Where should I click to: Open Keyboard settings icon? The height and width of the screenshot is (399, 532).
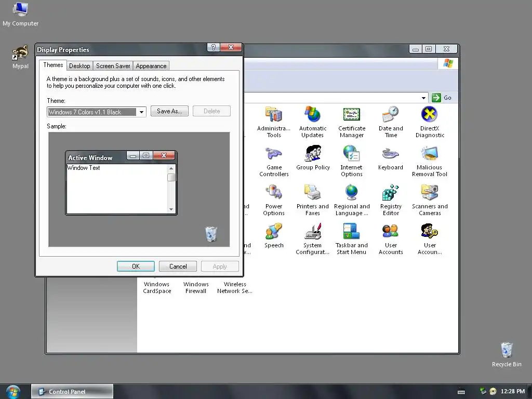[x=391, y=158]
